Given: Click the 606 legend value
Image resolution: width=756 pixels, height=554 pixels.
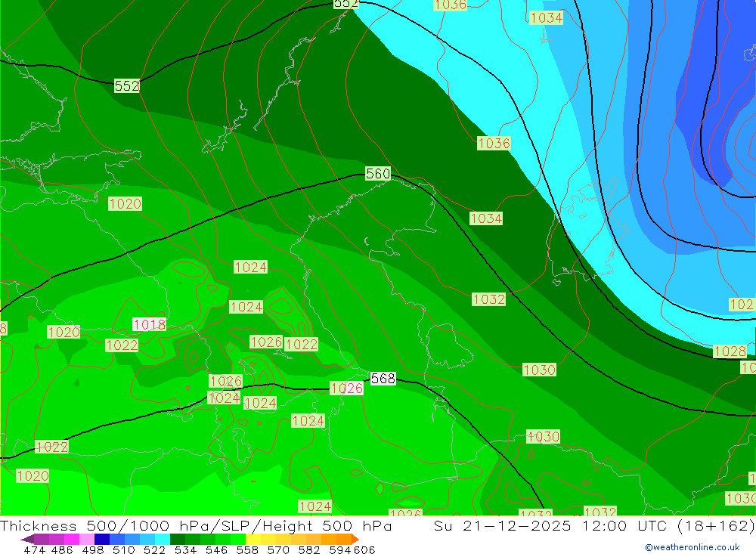Looking at the screenshot, I should click(364, 549).
